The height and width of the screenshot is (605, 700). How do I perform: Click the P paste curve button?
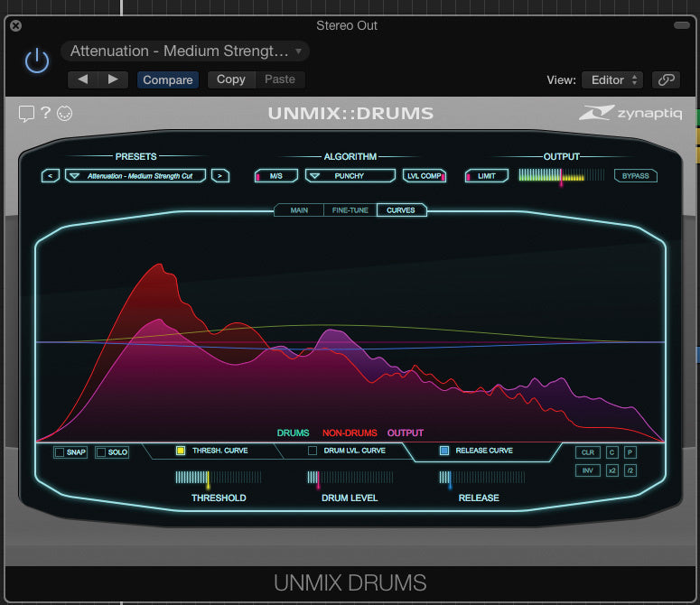(x=630, y=452)
